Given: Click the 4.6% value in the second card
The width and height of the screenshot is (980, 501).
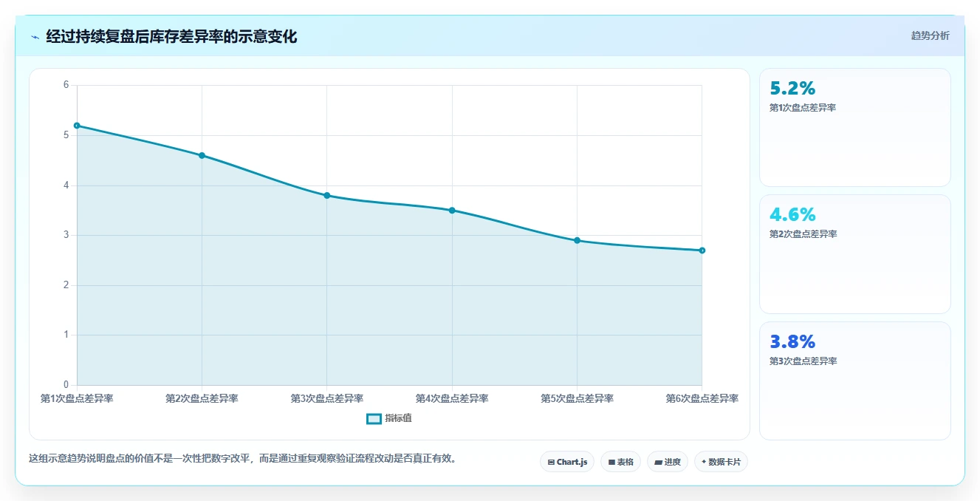Looking at the screenshot, I should pos(792,214).
